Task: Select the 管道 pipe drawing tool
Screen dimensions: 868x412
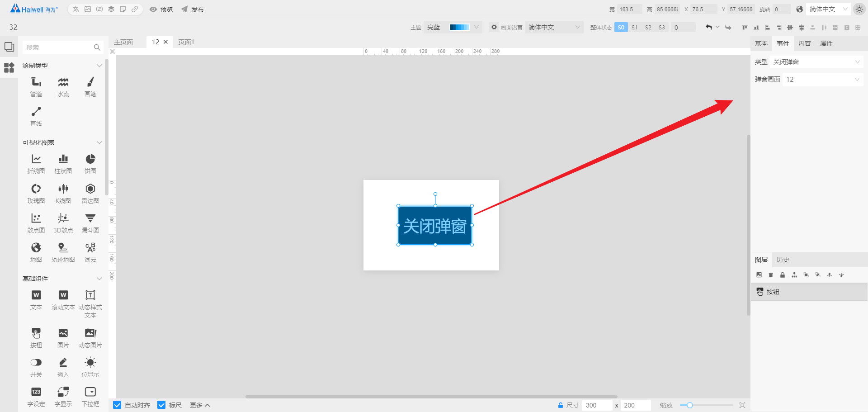Action: point(36,87)
